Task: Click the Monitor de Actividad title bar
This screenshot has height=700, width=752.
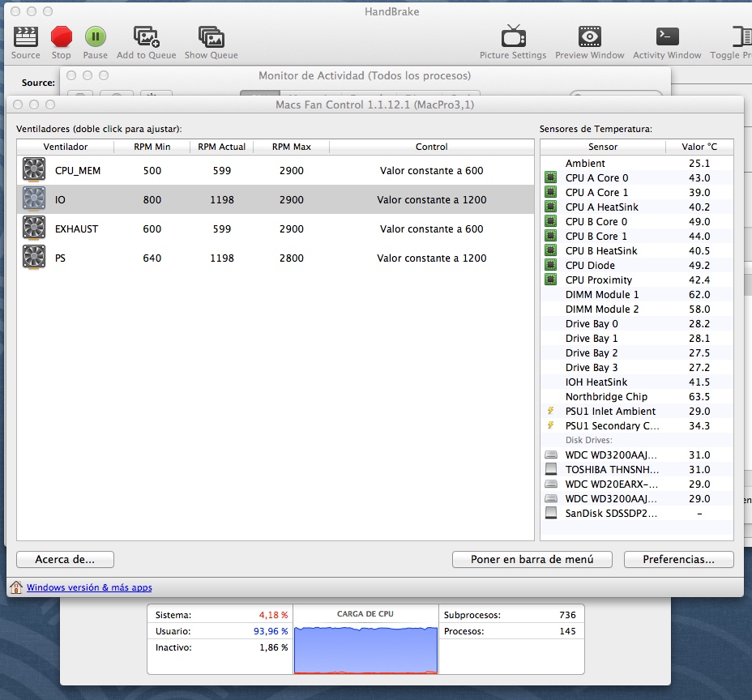Action: pos(365,76)
